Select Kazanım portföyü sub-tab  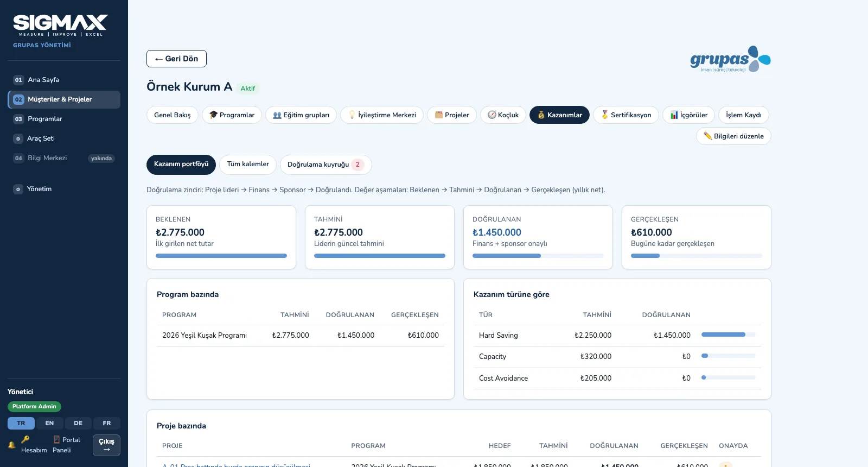(x=181, y=165)
